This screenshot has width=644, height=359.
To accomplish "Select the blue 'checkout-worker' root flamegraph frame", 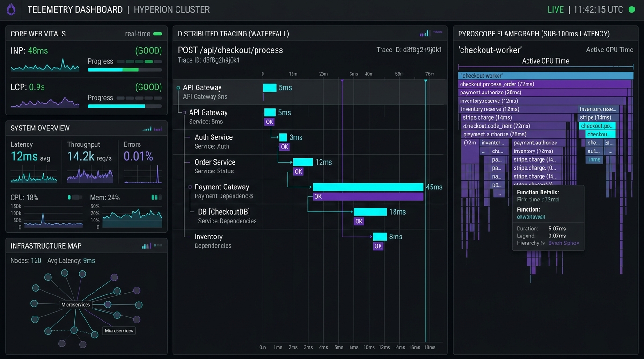I will [x=546, y=76].
